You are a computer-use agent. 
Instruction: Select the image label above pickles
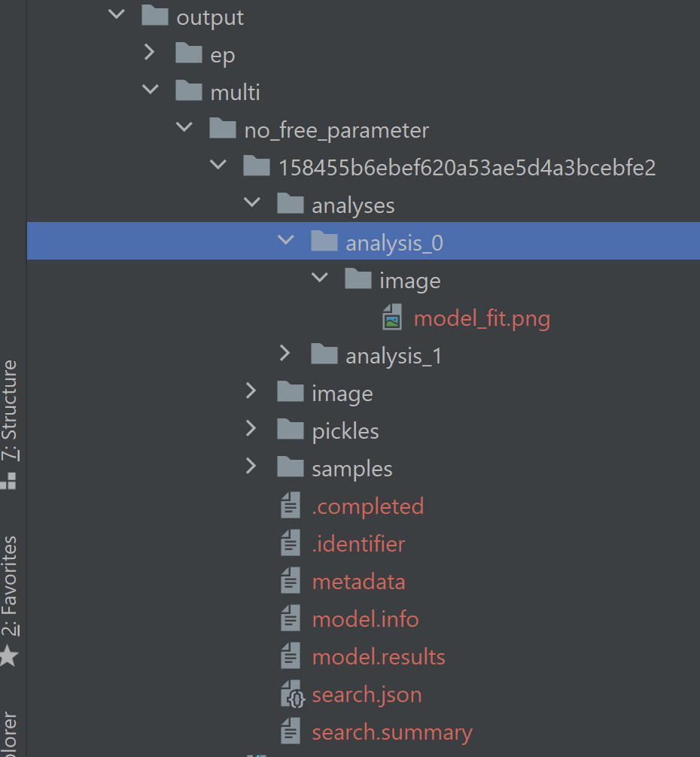pos(342,394)
